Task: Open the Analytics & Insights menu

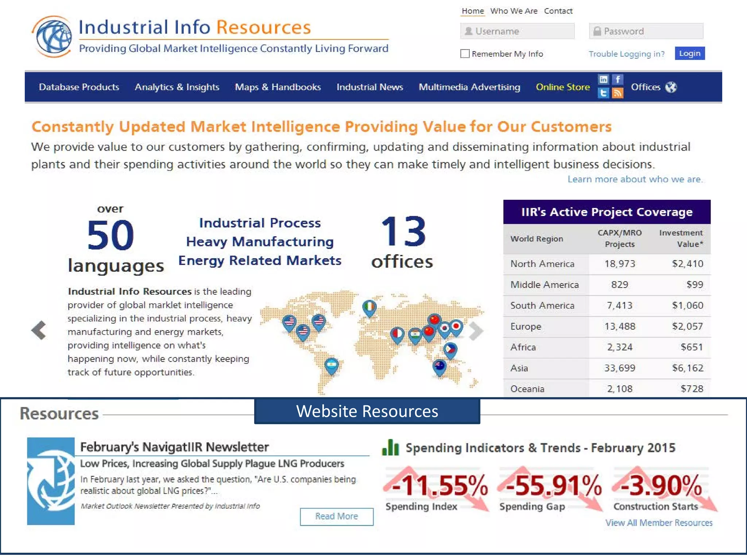Action: pos(177,87)
